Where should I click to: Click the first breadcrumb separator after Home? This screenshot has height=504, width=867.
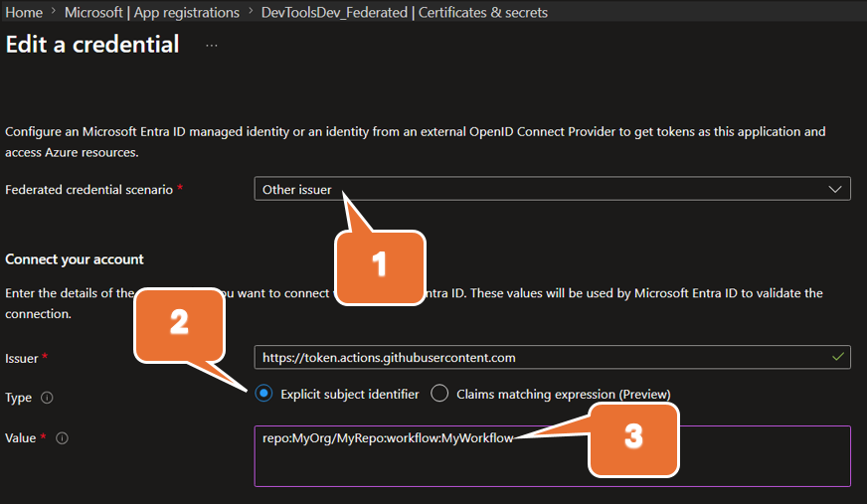54,12
